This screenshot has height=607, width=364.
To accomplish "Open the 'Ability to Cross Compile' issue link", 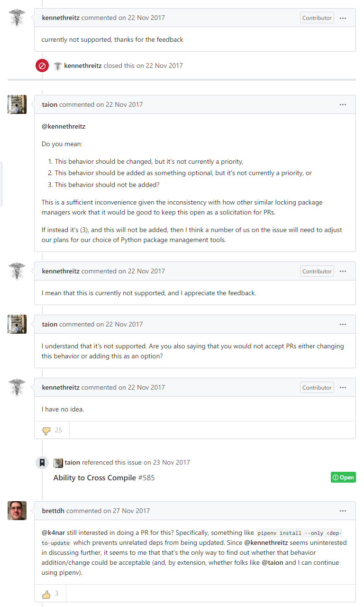I will [x=95, y=477].
